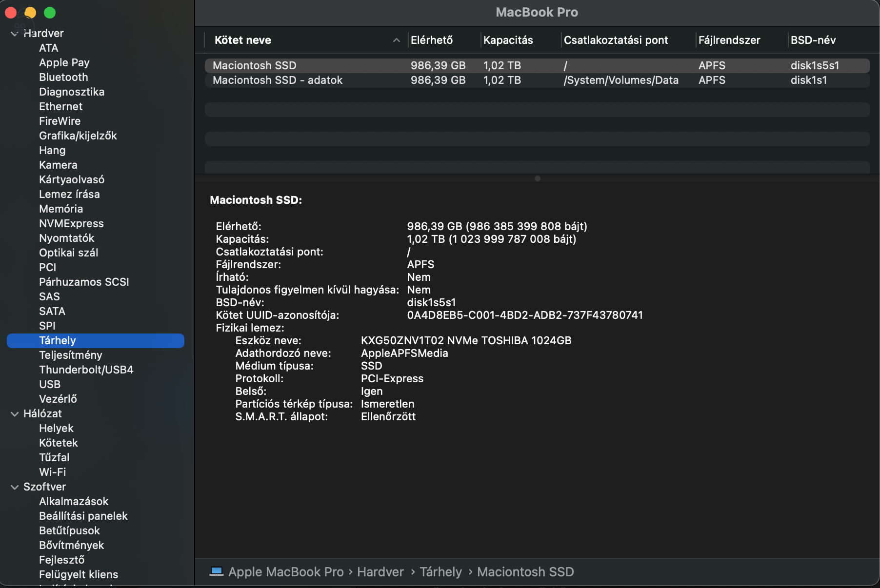Screen dimensions: 880x588
Task: Toggle sort order on Kötet neve column
Action: [x=306, y=40]
